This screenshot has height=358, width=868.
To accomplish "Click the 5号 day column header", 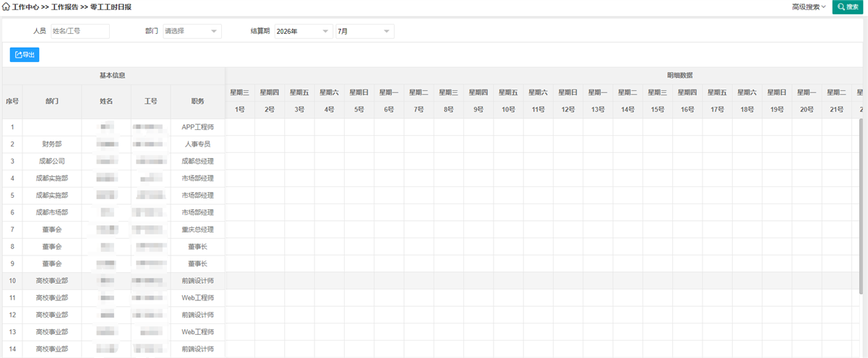I will 359,110.
